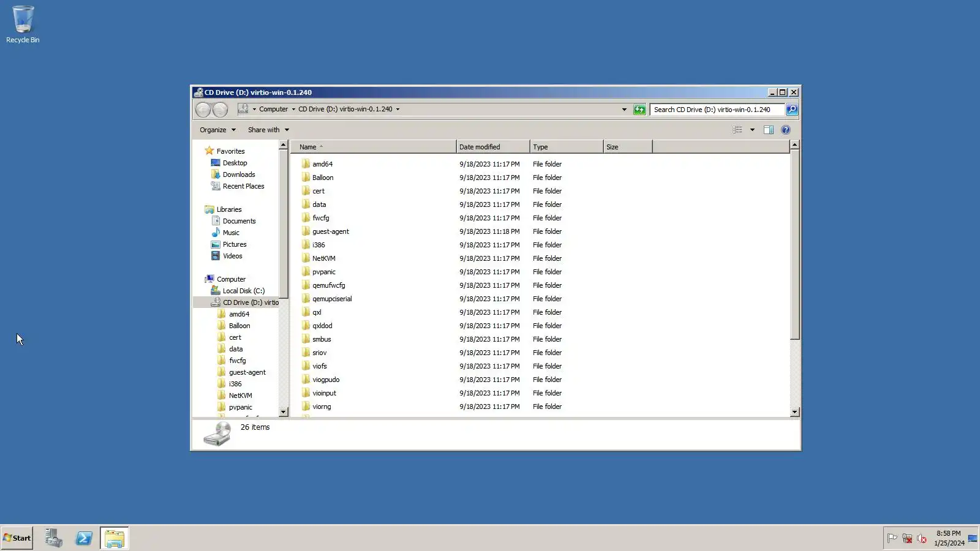Select i386 folder in the navigation tree
The height and width of the screenshot is (551, 980).
tap(235, 384)
